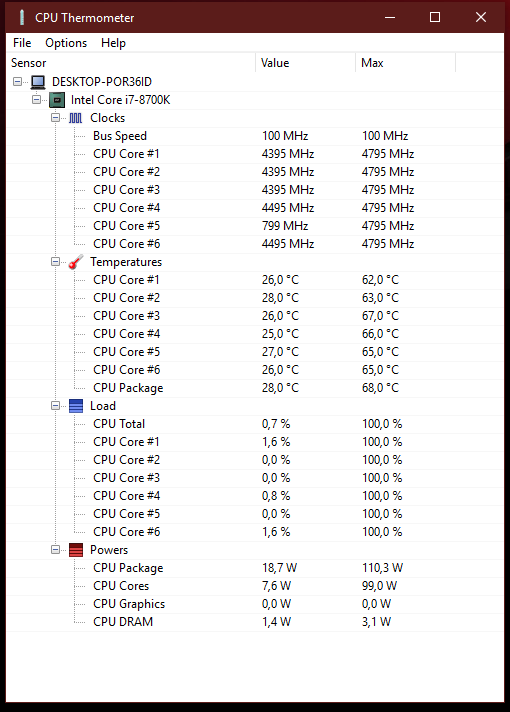This screenshot has height=712, width=510.
Task: Click the computer icon beside DESKTOP-POR36ID
Action: pyautogui.click(x=38, y=82)
